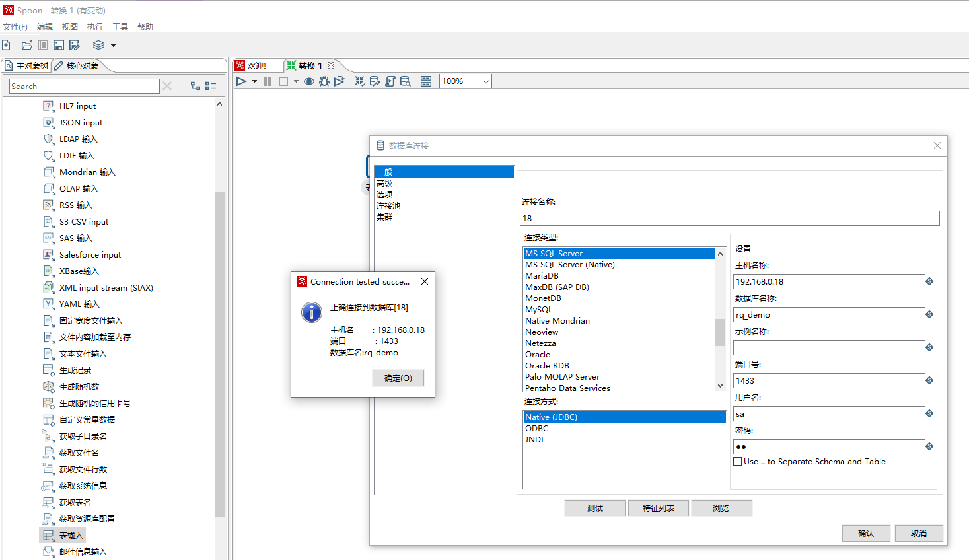
Task: Open run options via the arrow beside play
Action: (254, 81)
